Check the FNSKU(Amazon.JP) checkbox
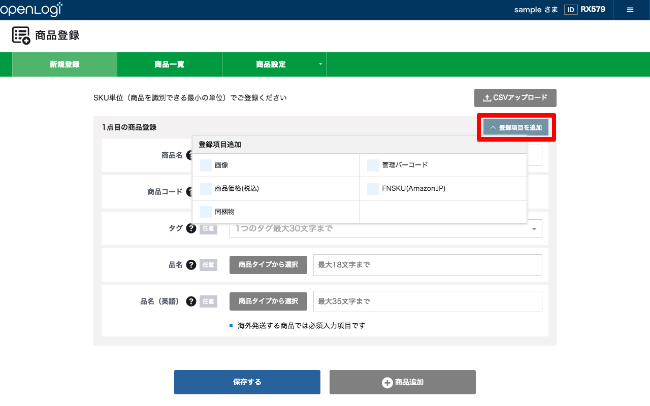The image size is (650, 406). click(x=373, y=189)
